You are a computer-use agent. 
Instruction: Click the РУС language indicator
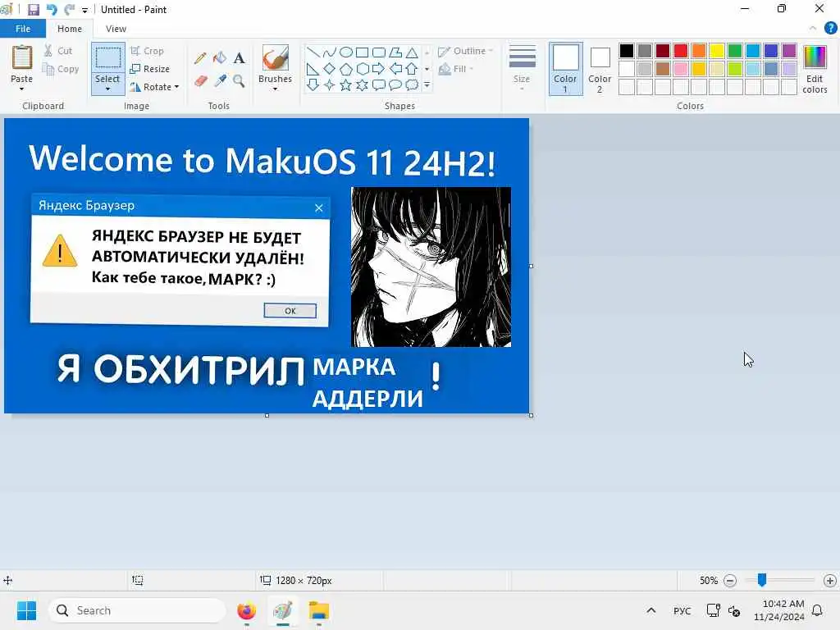pos(682,610)
